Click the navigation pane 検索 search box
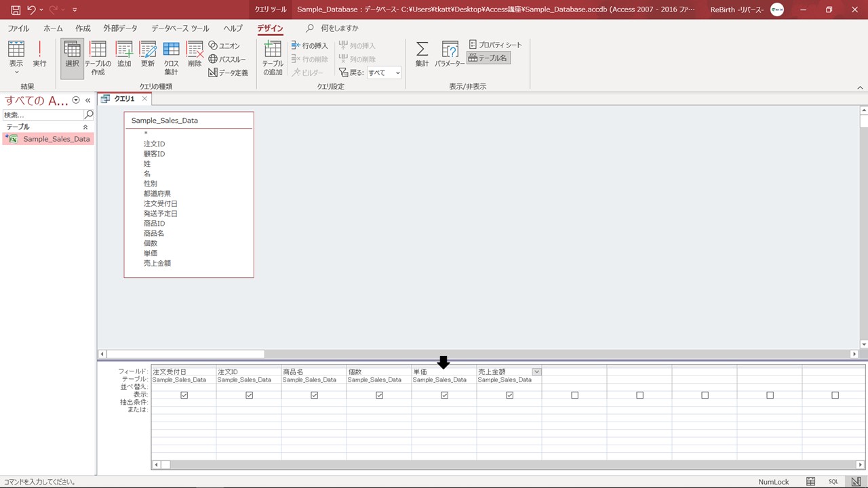The width and height of the screenshot is (868, 488). [43, 115]
